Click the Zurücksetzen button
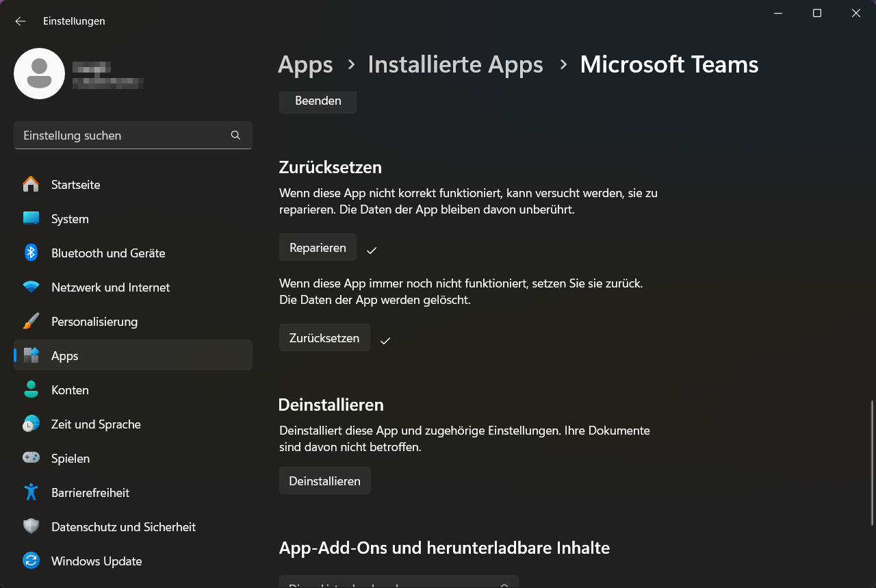Screen dimensions: 876x588 click(x=324, y=337)
